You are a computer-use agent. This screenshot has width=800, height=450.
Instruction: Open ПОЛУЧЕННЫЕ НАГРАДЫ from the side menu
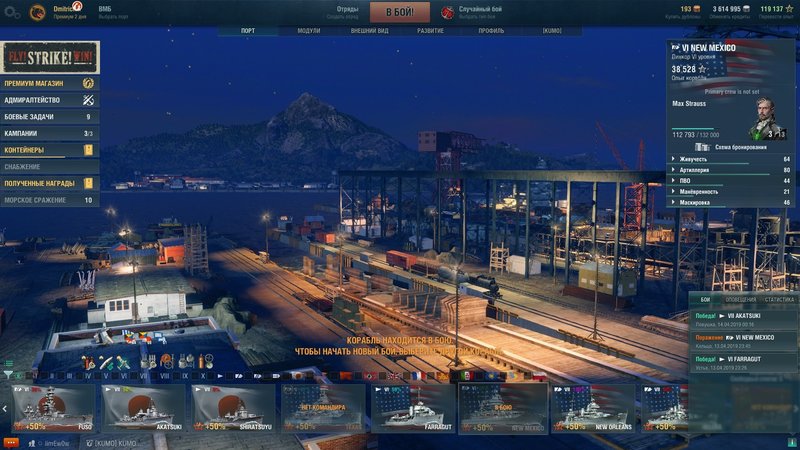click(49, 183)
